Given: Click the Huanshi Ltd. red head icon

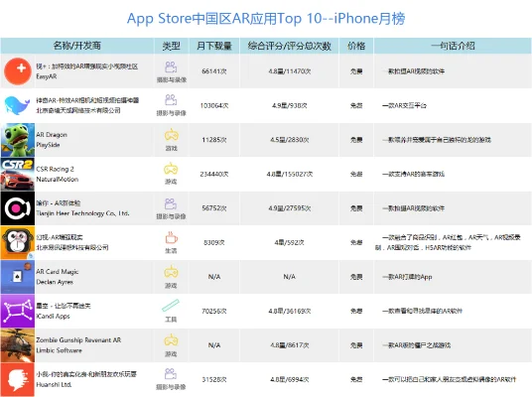Looking at the screenshot, I should point(17,380).
